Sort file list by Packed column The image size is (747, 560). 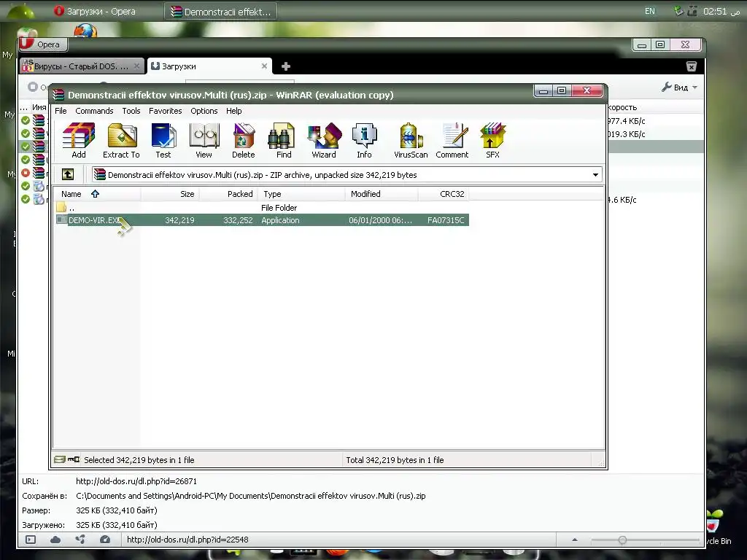click(x=228, y=194)
